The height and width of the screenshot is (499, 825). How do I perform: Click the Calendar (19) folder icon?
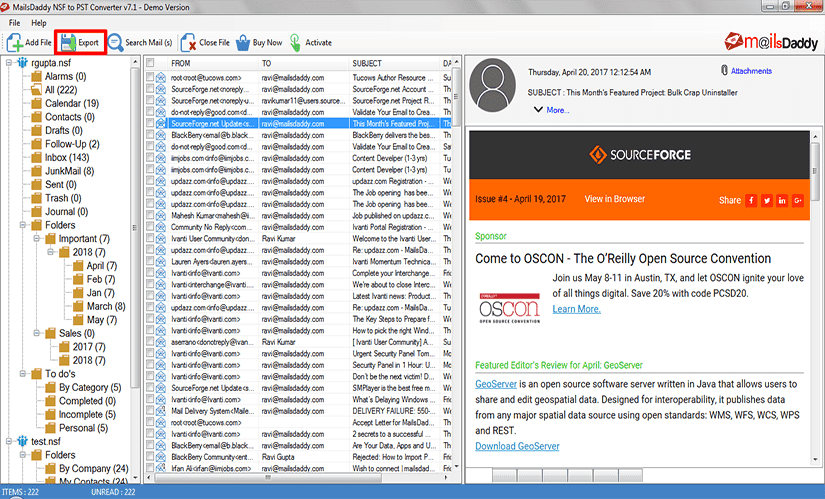click(36, 103)
